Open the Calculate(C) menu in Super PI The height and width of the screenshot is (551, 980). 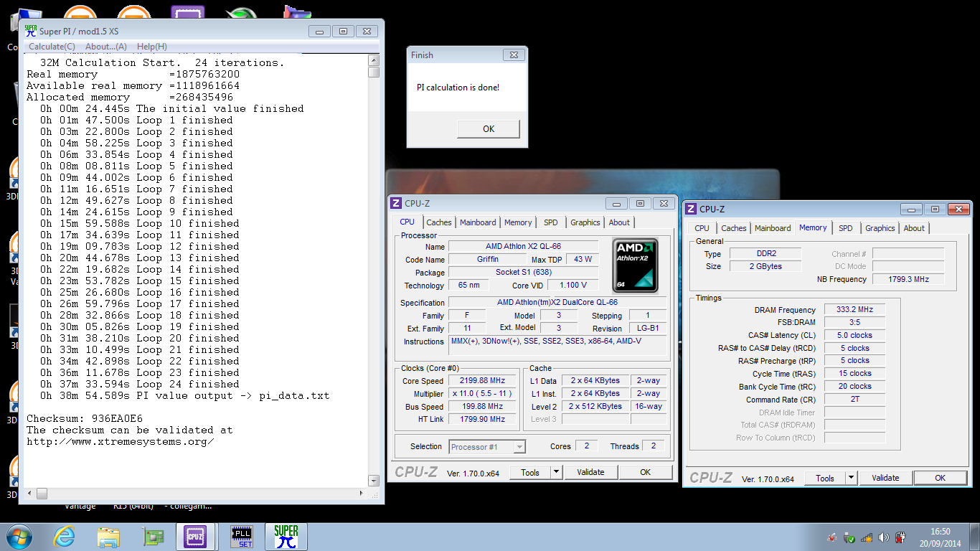pyautogui.click(x=52, y=47)
